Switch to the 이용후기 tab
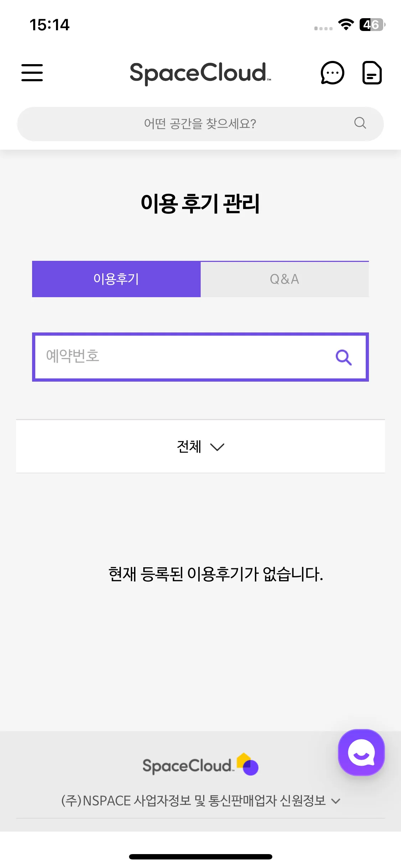Screen dimensions: 401x868 click(x=116, y=279)
